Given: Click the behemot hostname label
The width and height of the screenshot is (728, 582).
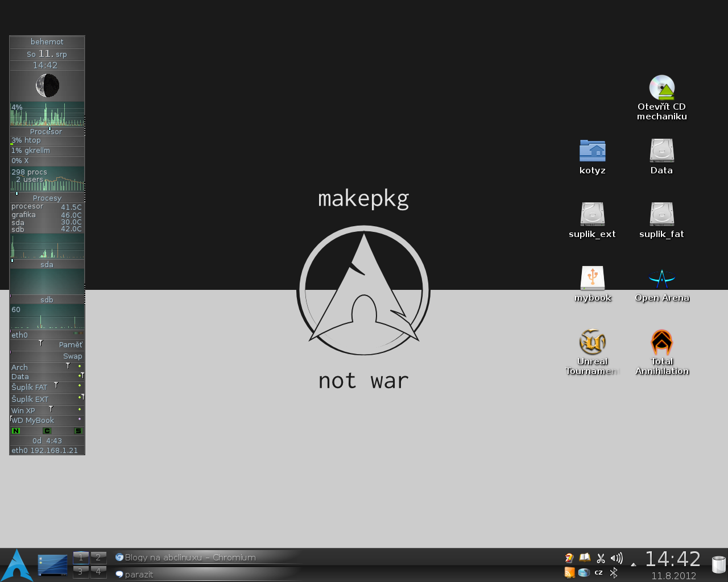Looking at the screenshot, I should pos(47,42).
